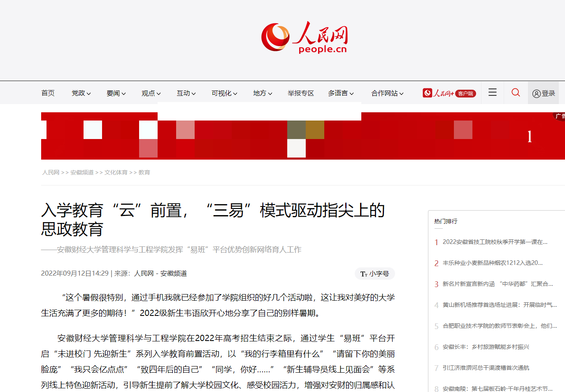
Task: Open ranked article 引江济淮渭河总干渠渡槽首次通航
Action: pos(486,368)
